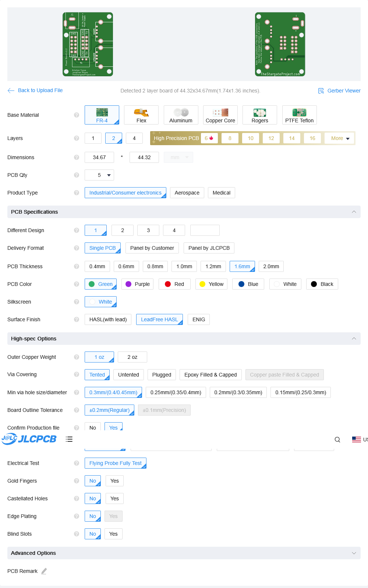Click help icon beside Outer Copper Weight
The height and width of the screenshot is (588, 368).
pos(77,357)
